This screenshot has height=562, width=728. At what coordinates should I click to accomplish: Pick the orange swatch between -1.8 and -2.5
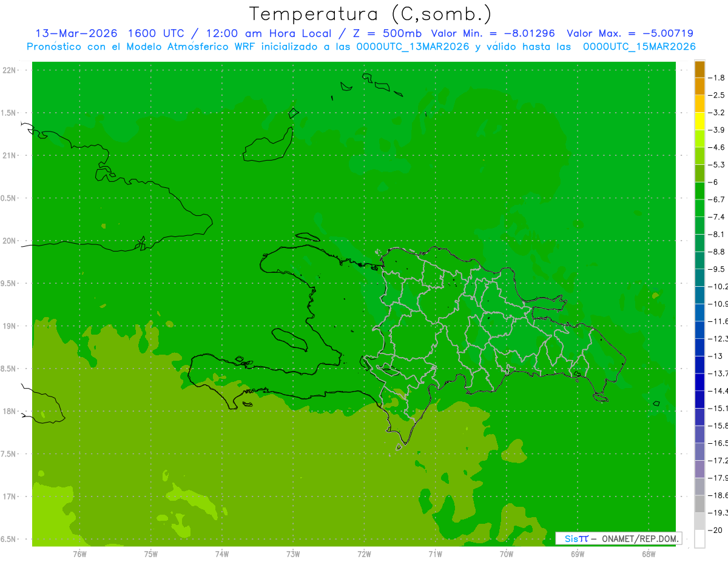click(x=699, y=87)
